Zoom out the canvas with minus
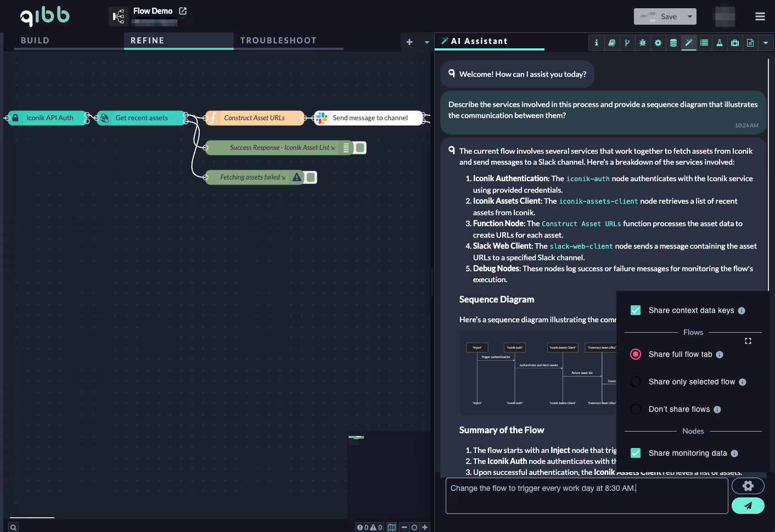 [404, 527]
